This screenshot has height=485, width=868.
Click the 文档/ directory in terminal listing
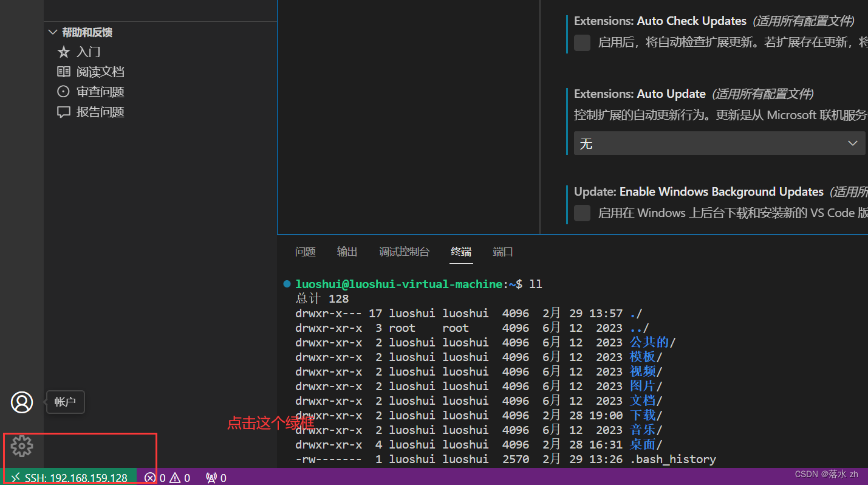[646, 401]
